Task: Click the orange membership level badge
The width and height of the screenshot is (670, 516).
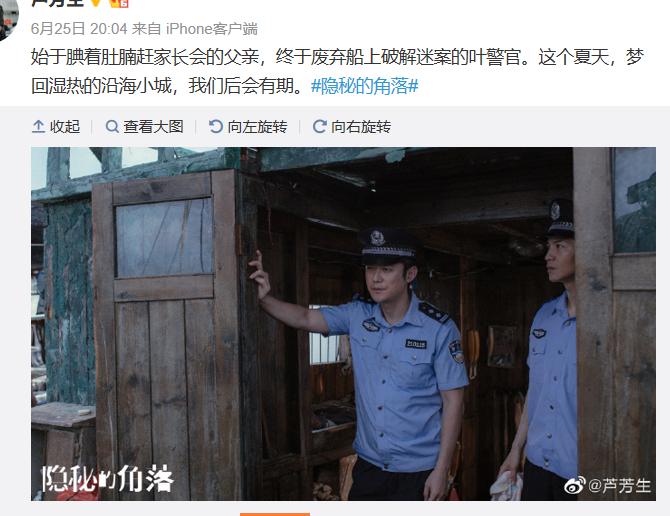Action: click(x=119, y=3)
